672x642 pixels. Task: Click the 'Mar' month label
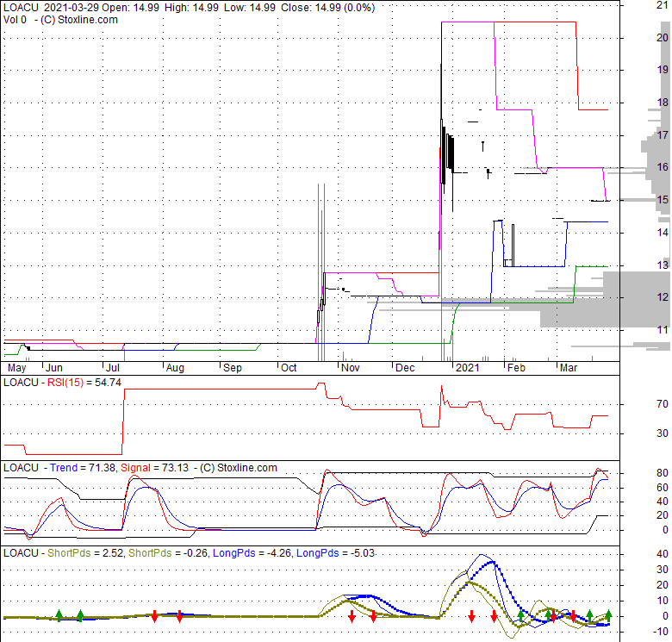tap(569, 368)
